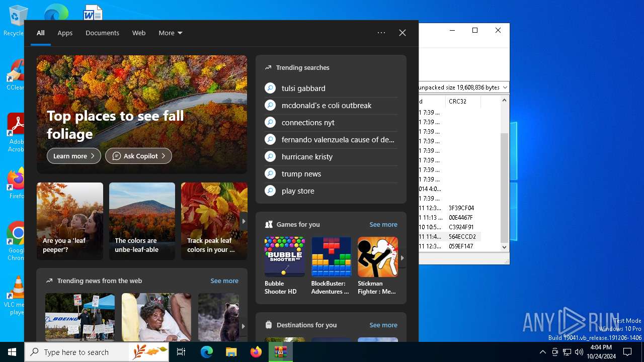Launch Microsoft Edge from the taskbar
Screen dimensions: 644x362
(x=207, y=352)
